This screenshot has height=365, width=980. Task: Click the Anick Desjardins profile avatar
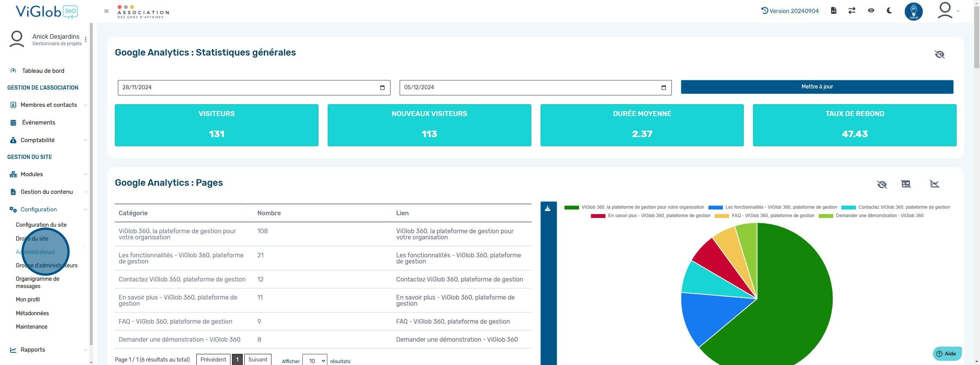tap(17, 39)
